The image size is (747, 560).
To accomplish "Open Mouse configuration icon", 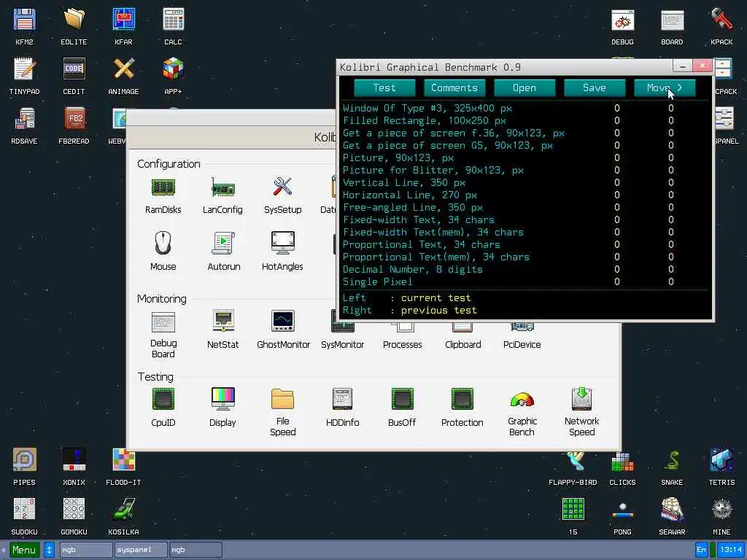I will pyautogui.click(x=163, y=244).
